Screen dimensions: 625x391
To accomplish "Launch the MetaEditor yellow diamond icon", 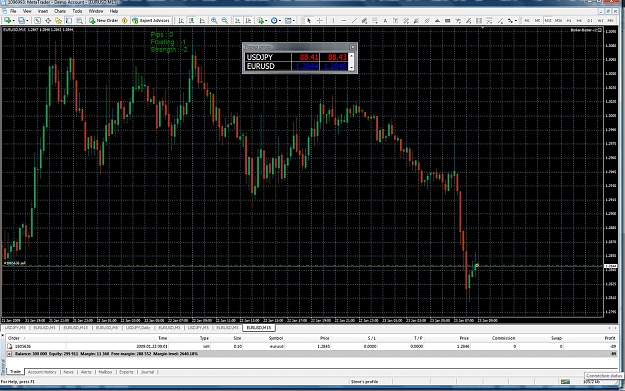I will tap(124, 20).
